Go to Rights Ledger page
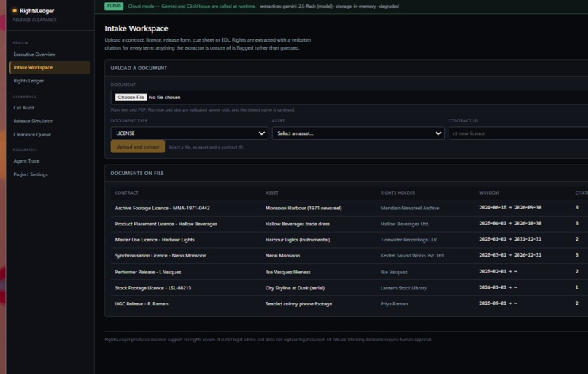The width and height of the screenshot is (588, 374). [28, 81]
